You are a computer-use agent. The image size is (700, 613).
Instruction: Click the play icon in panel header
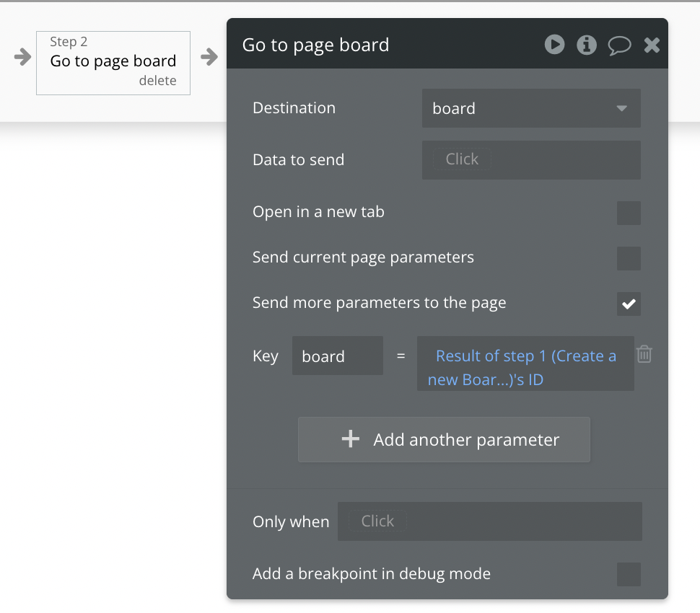click(554, 45)
